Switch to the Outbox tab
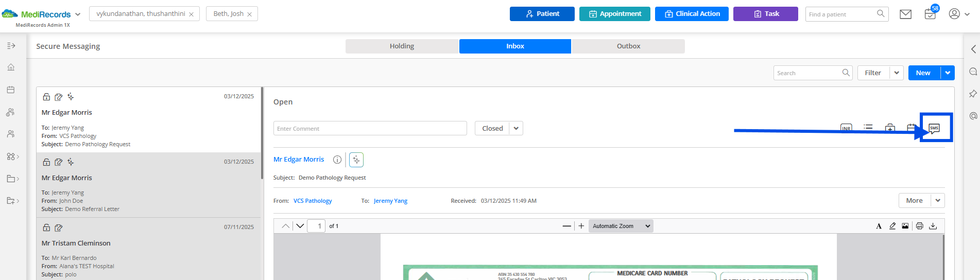 pyautogui.click(x=628, y=46)
